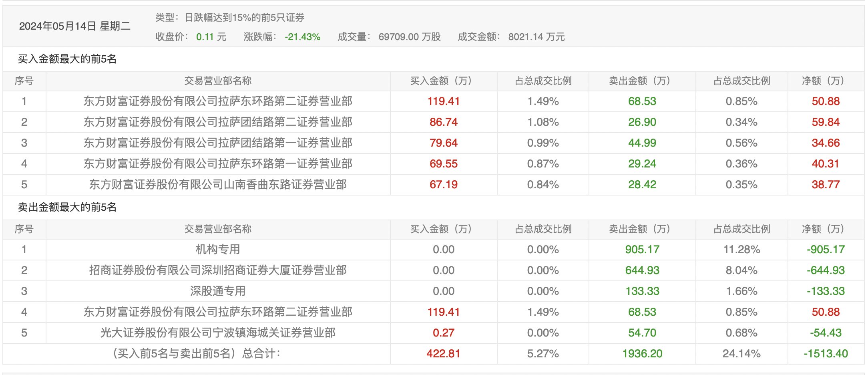Select 东方财富证券拉萨东环路第一证券营业部 broker name

(x=218, y=164)
